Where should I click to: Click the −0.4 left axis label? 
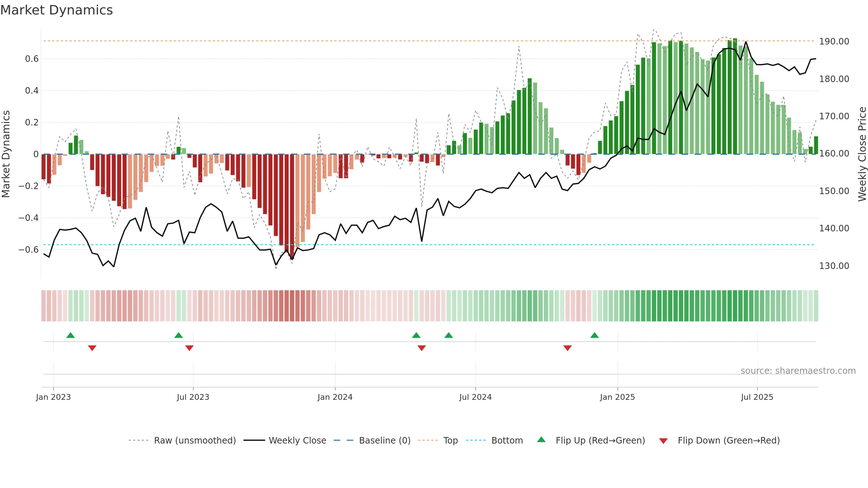coord(29,218)
